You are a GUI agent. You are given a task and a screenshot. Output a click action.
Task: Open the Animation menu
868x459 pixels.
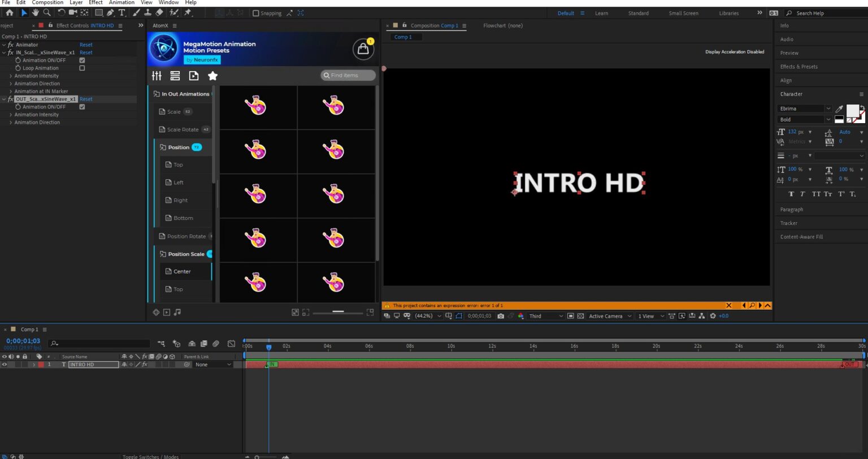pos(121,3)
